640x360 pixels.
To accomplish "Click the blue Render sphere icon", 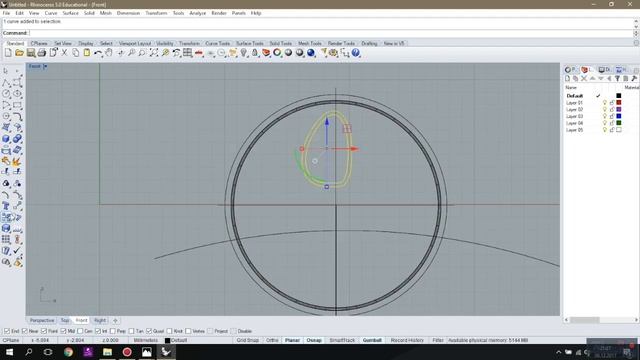I will 311,53.
